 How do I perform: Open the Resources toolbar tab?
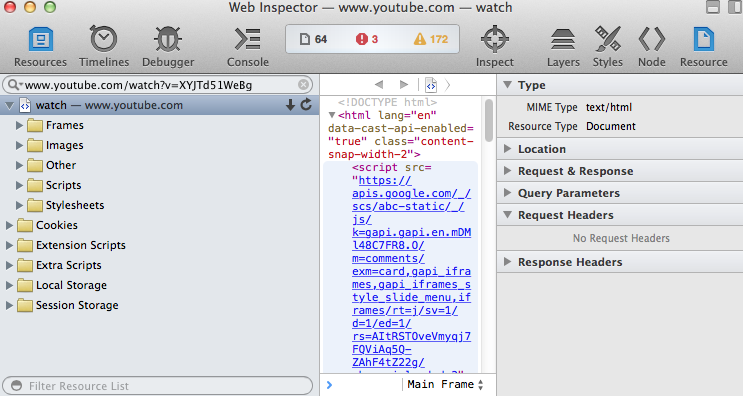tap(40, 47)
